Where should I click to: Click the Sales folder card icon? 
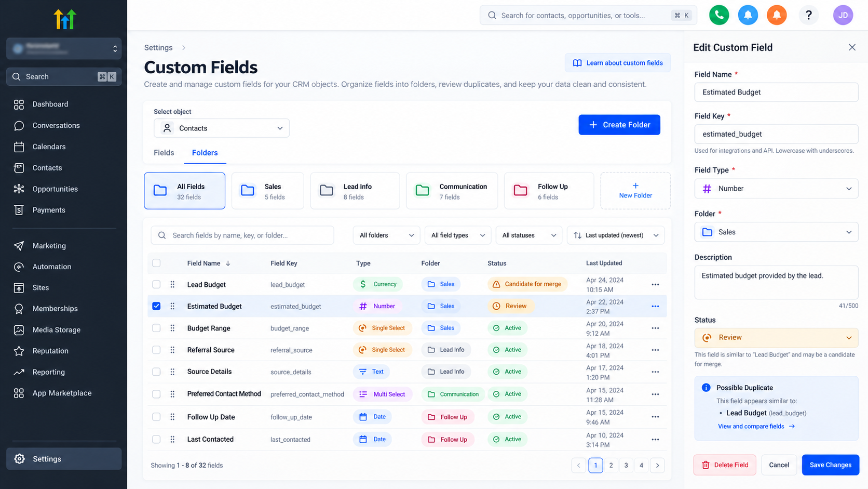248,191
